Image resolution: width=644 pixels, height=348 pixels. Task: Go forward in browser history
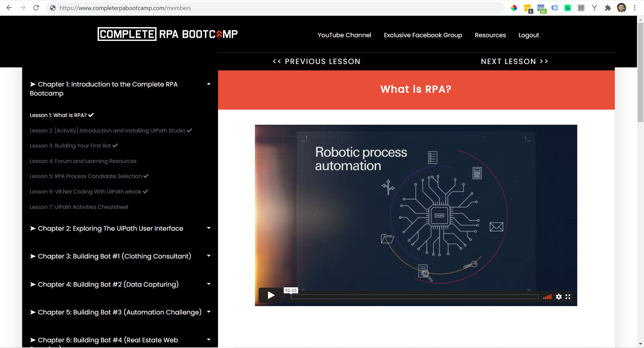(x=22, y=8)
